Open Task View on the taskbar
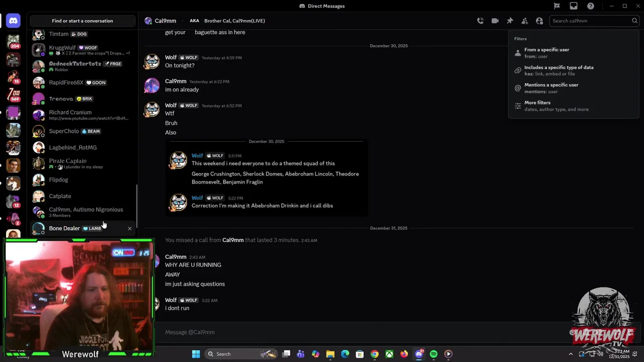This screenshot has width=644, height=362. (286, 354)
